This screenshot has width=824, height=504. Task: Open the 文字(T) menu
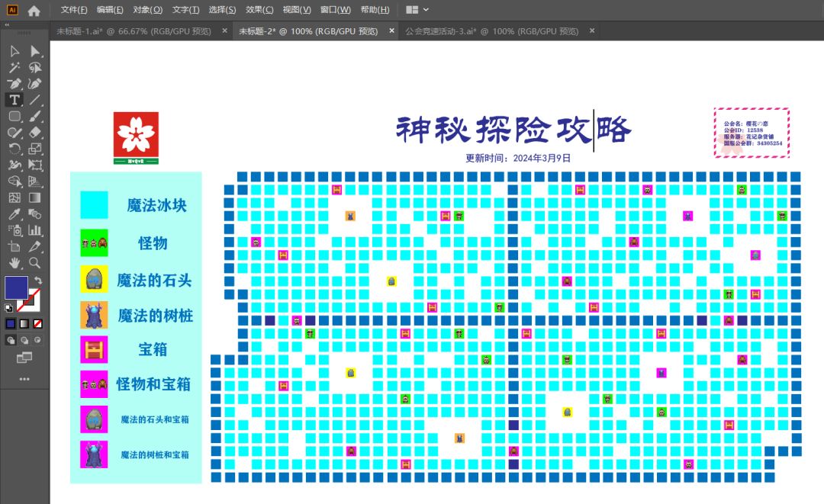click(x=185, y=10)
